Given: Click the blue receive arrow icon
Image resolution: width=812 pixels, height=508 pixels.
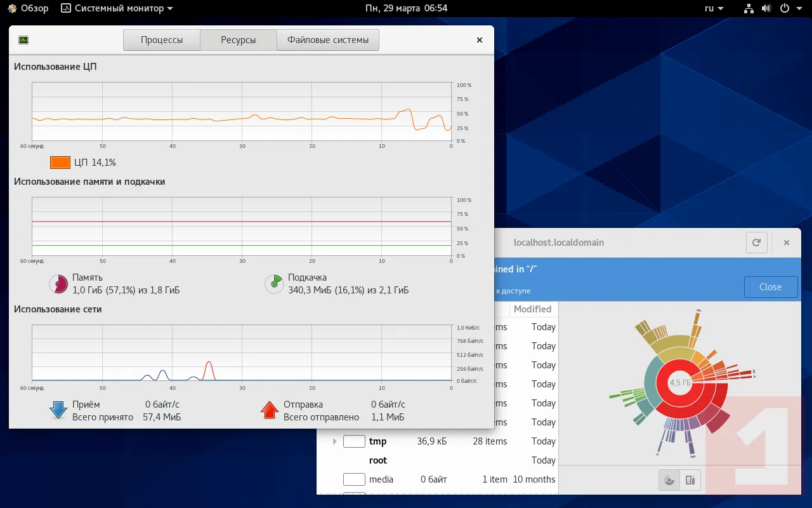Looking at the screenshot, I should coord(58,410).
